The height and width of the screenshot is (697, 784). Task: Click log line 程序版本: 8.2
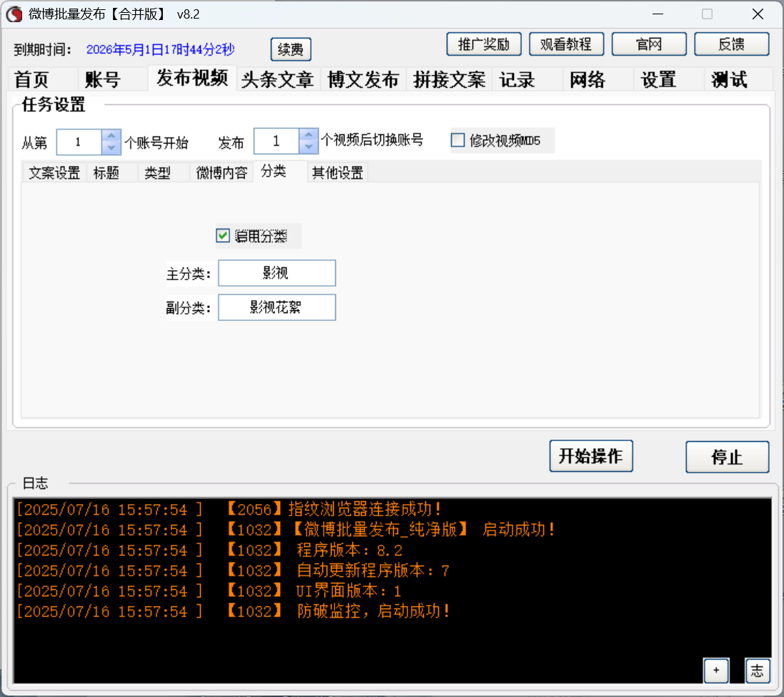209,550
